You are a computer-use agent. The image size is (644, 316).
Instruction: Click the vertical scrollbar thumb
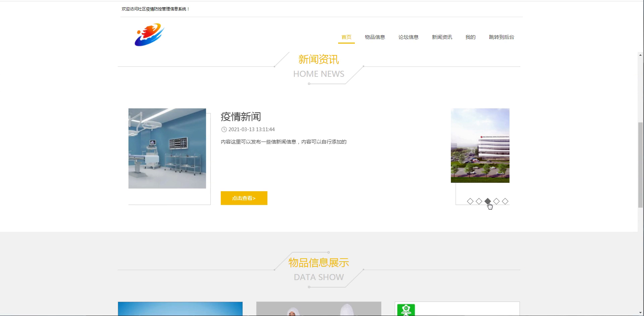[x=640, y=165]
